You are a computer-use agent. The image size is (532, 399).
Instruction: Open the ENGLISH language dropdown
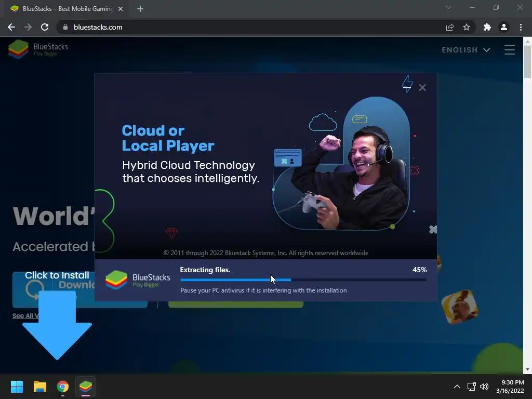(x=466, y=50)
